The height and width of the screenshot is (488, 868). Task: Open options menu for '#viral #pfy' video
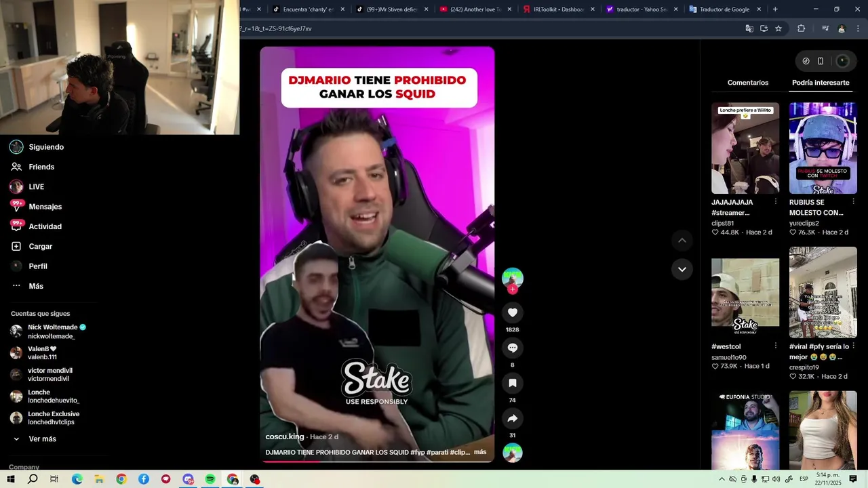click(x=854, y=346)
